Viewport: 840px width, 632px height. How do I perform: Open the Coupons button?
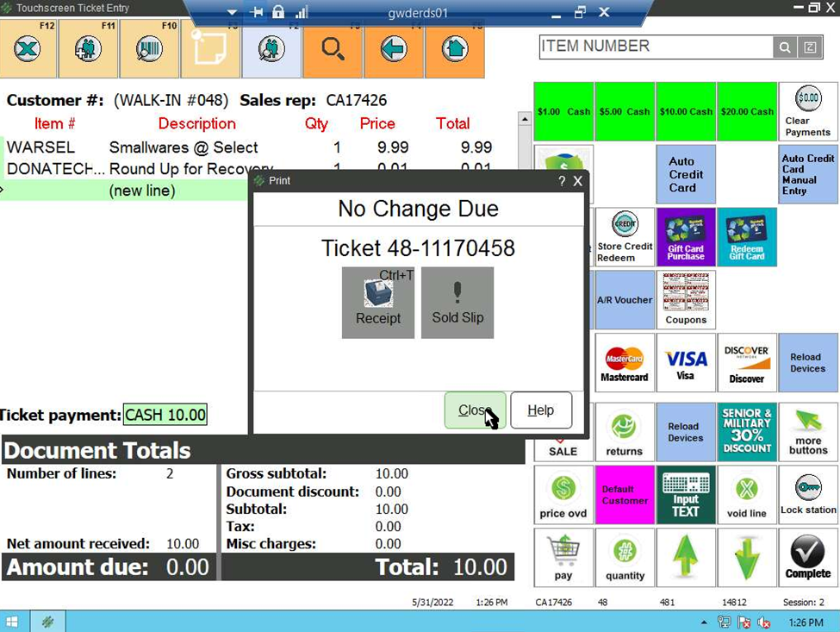point(686,299)
